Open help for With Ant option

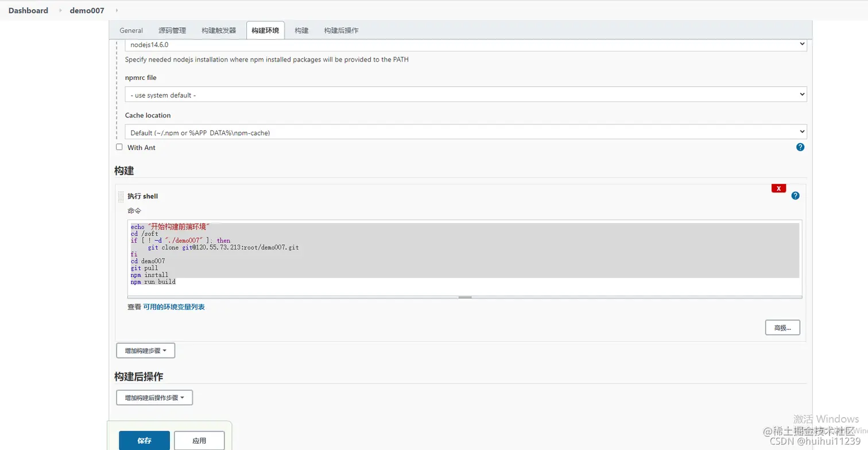click(800, 147)
